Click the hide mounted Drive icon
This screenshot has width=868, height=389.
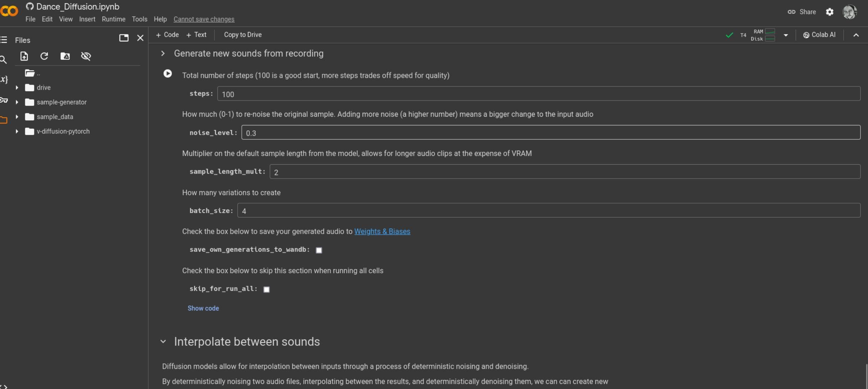[x=85, y=56]
